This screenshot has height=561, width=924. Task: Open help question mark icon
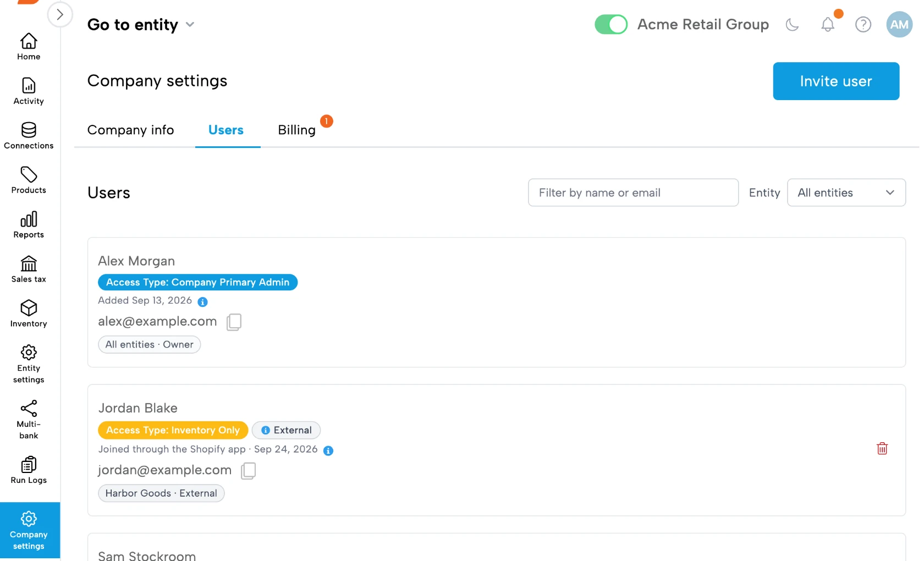click(863, 24)
